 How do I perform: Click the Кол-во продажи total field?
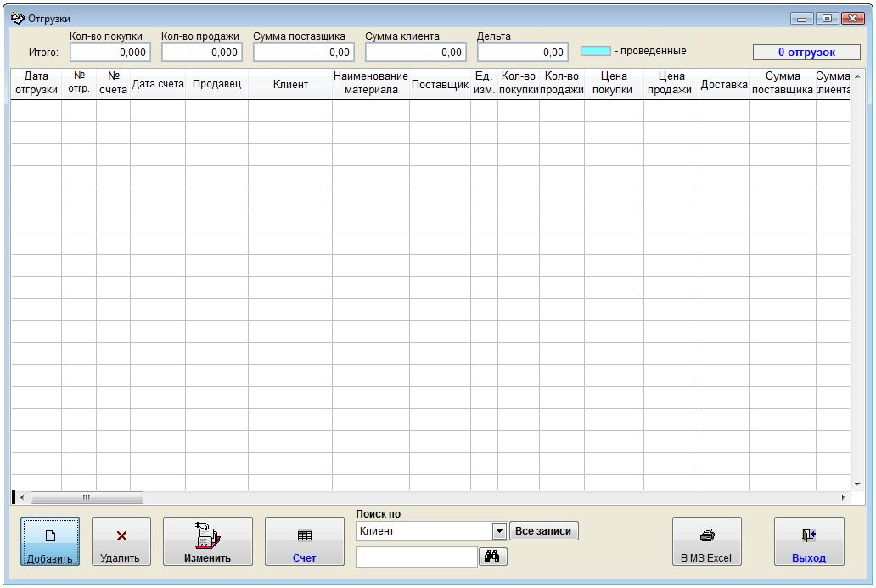[x=202, y=53]
